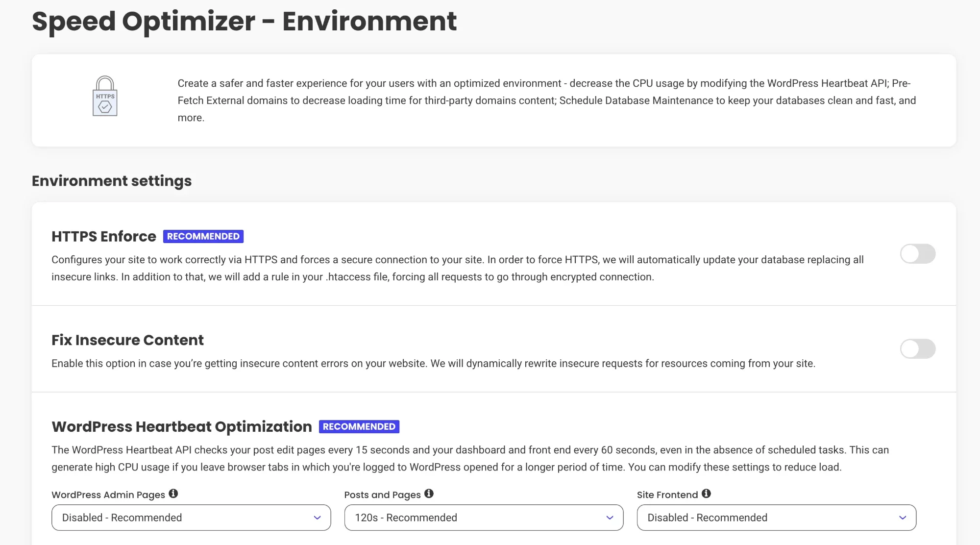Image resolution: width=980 pixels, height=545 pixels.
Task: Click the Speed Optimizer - Environment title
Action: 244,21
